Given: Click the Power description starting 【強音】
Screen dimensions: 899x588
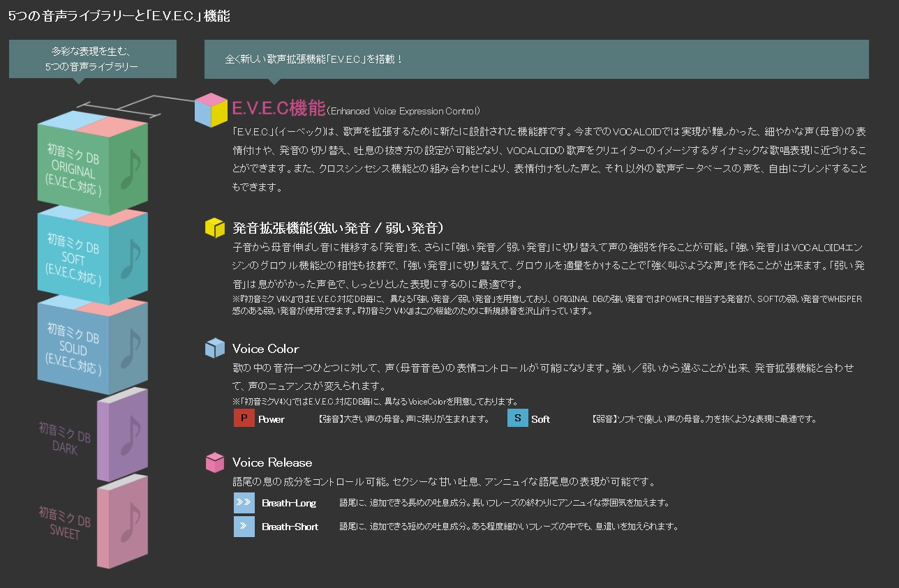Looking at the screenshot, I should (403, 419).
